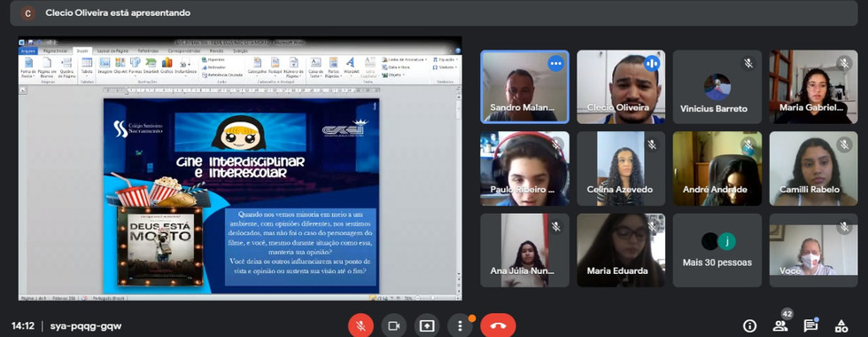868x337 pixels.
Task: Open the Rodapé footer dropdown
Action: click(275, 66)
